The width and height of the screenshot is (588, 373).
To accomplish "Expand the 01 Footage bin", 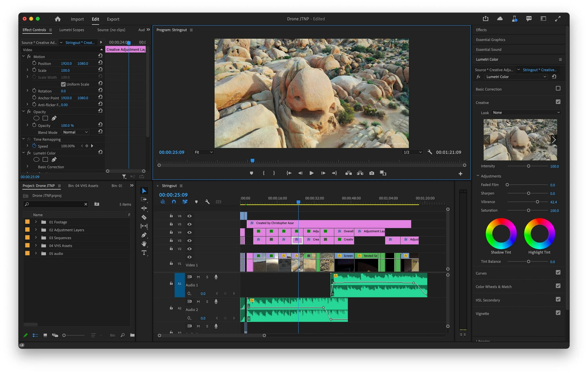I will click(36, 222).
